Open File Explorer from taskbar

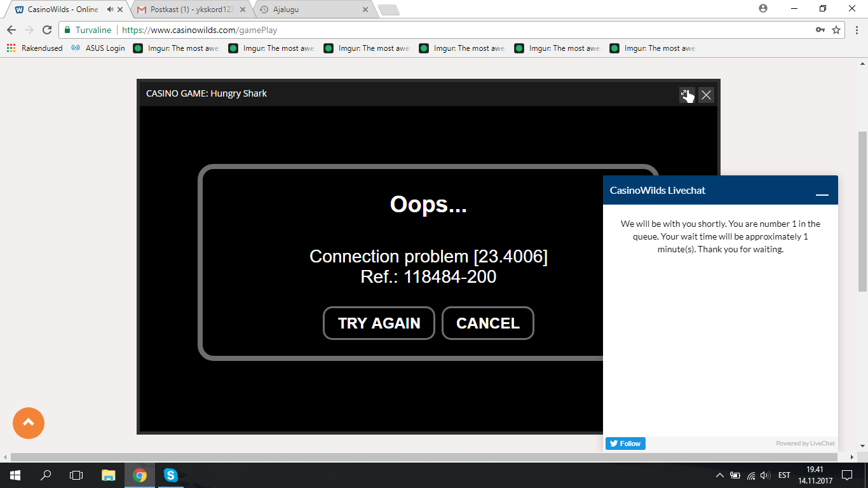tap(109, 475)
